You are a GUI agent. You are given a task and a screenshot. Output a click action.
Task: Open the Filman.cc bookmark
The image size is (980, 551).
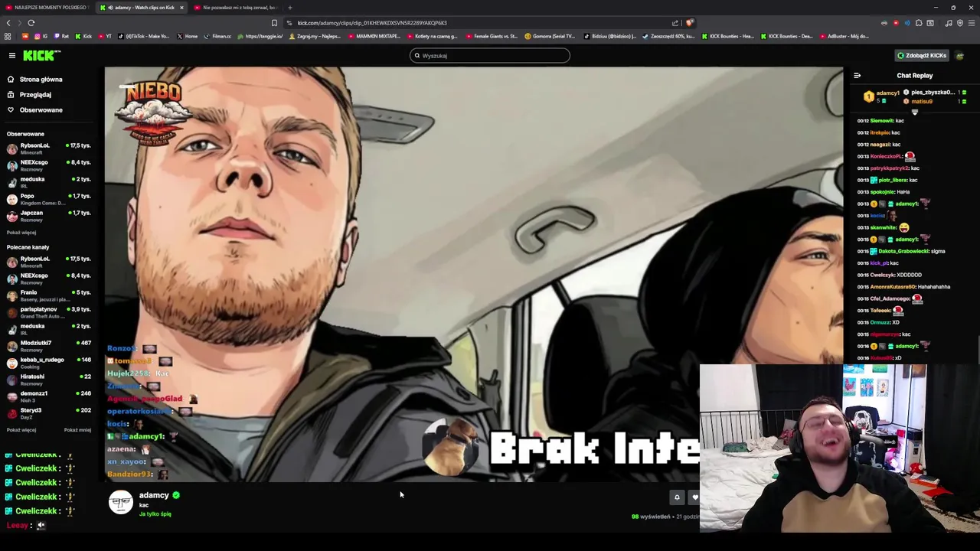click(x=217, y=36)
